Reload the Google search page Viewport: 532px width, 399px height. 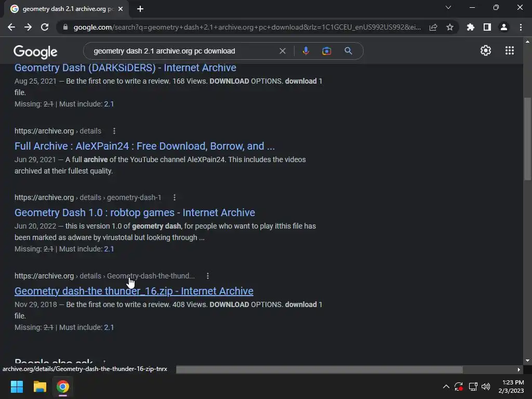[x=45, y=27]
